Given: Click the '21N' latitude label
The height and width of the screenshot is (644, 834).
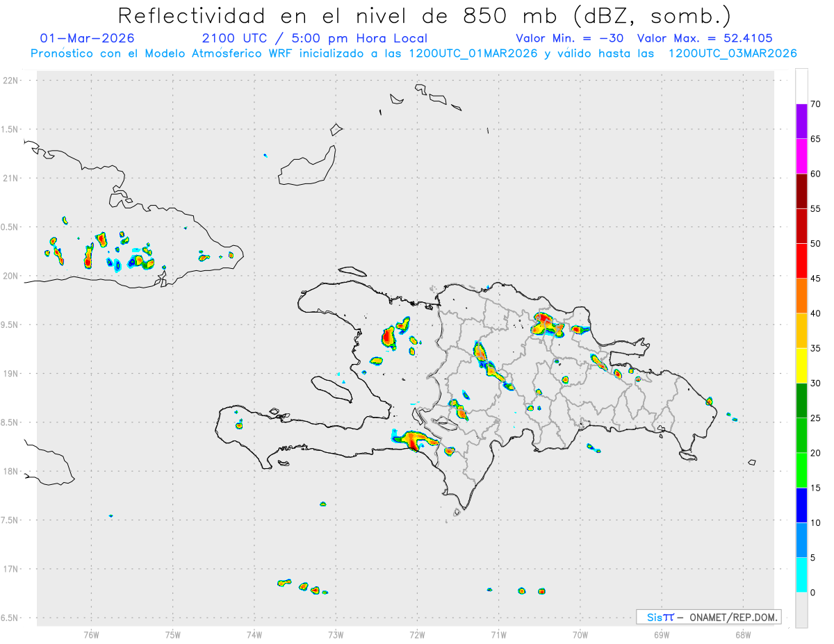Looking at the screenshot, I should (12, 179).
